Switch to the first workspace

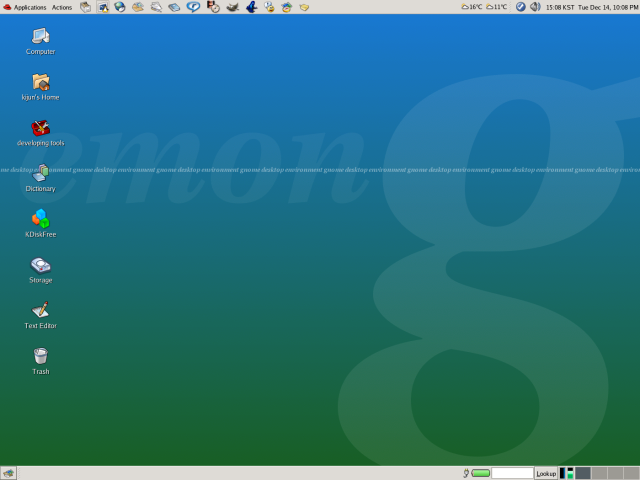tap(583, 473)
